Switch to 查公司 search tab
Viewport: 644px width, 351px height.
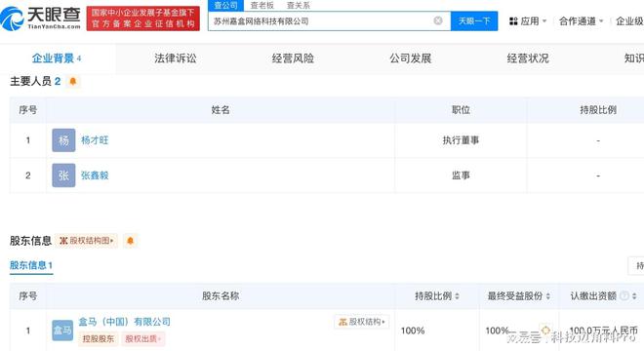pyautogui.click(x=226, y=5)
